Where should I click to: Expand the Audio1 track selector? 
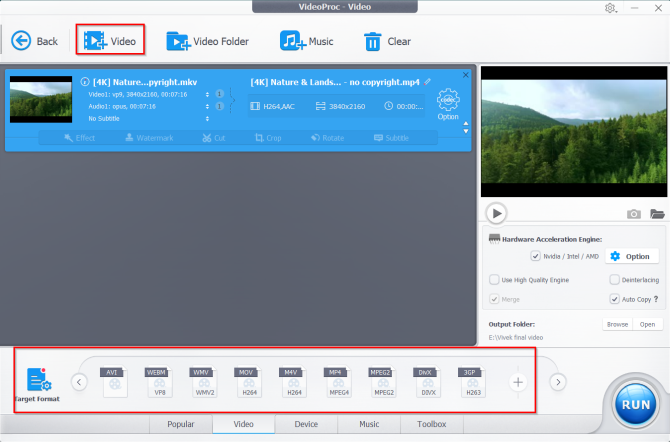pyautogui.click(x=207, y=106)
